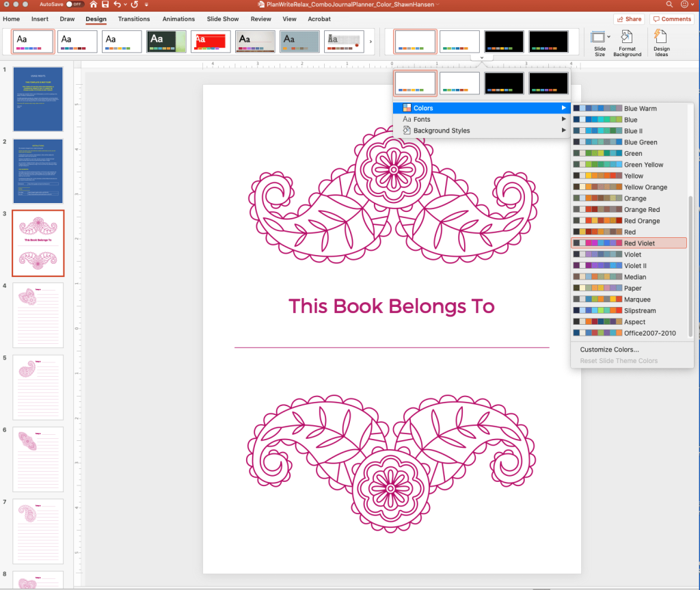Screen dimensions: 700x590
Task: Switch to the Transitions tab
Action: tap(134, 18)
